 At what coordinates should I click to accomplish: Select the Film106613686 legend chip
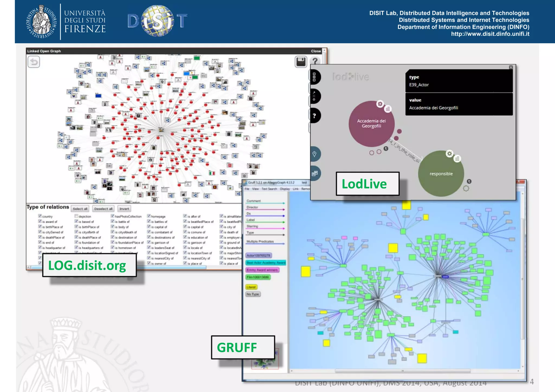pos(258,277)
